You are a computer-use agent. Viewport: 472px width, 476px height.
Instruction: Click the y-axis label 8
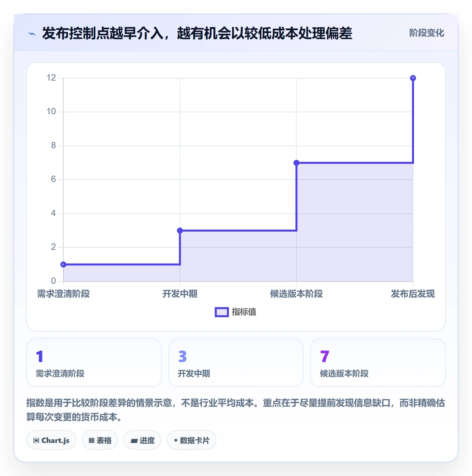click(x=54, y=146)
